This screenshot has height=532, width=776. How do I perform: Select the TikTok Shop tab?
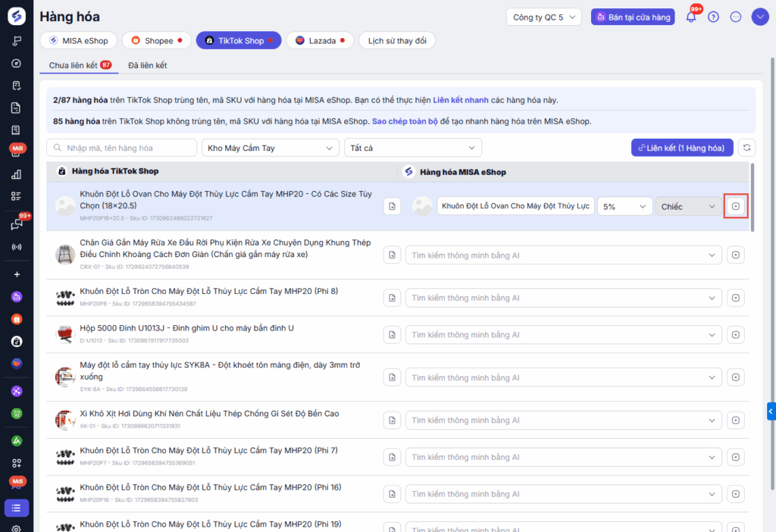239,41
